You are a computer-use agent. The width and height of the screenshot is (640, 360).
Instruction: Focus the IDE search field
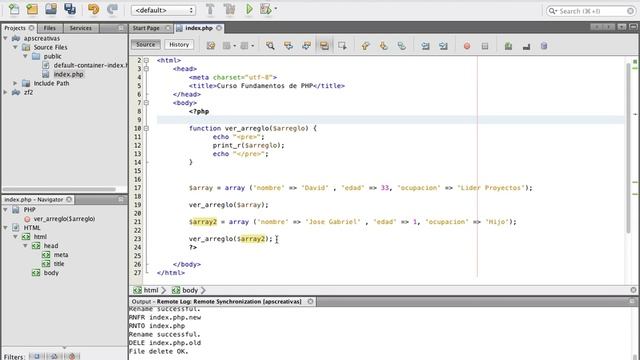coord(591,11)
